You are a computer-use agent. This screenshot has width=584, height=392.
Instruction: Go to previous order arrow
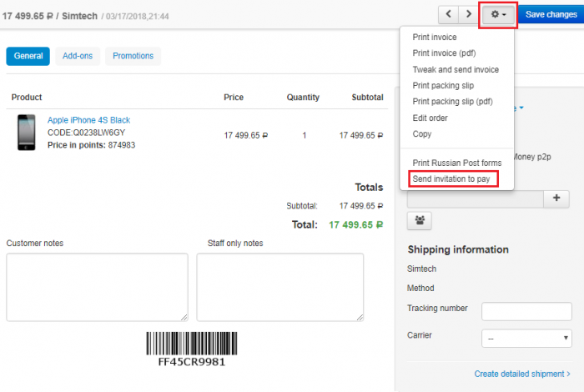[x=449, y=14]
